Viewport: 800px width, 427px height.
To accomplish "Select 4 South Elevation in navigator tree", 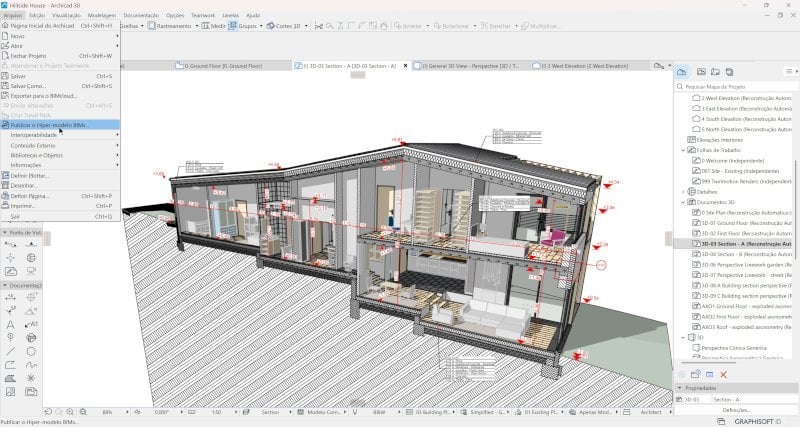I will 741,119.
